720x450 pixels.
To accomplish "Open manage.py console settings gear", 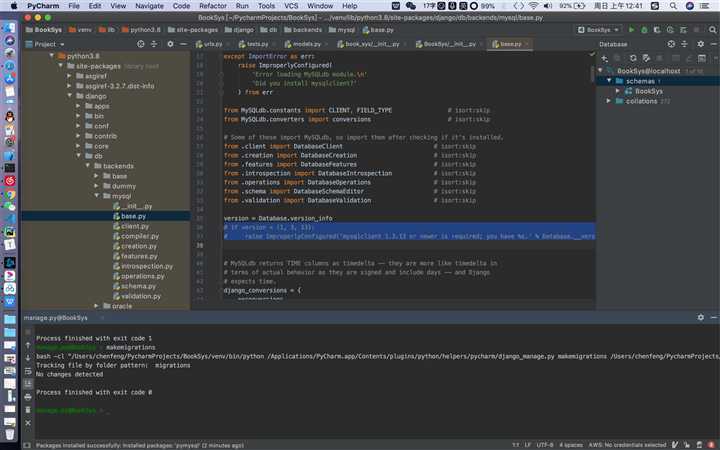I will (701, 317).
